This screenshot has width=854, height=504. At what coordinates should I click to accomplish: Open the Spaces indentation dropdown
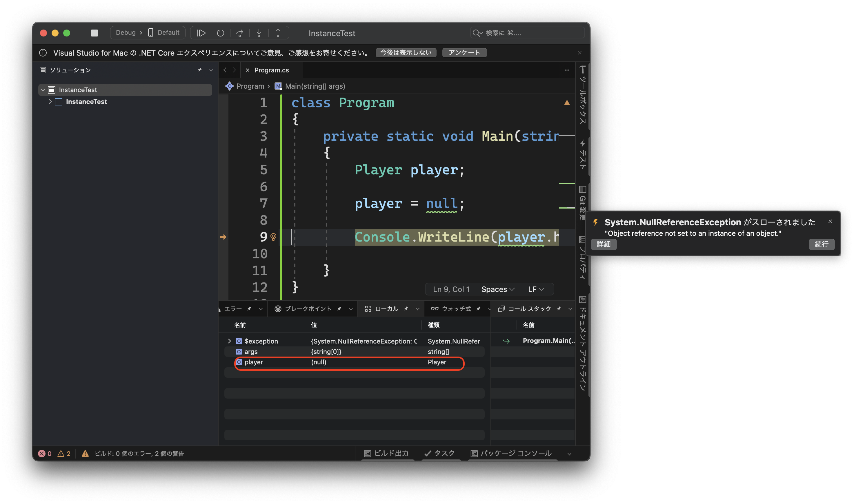498,289
